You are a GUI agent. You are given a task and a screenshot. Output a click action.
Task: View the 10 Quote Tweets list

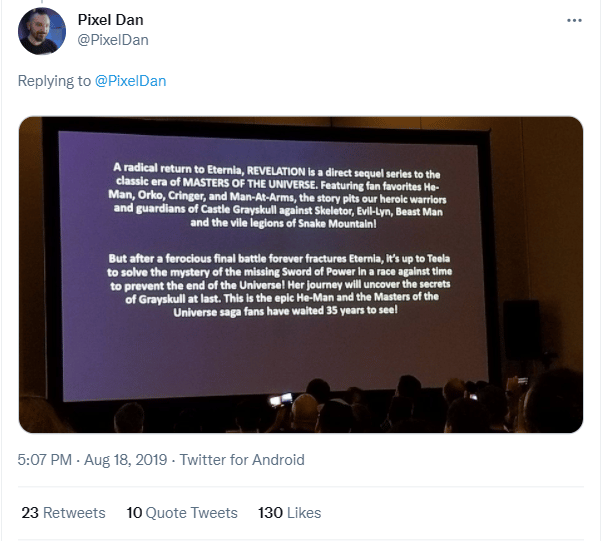coord(182,513)
